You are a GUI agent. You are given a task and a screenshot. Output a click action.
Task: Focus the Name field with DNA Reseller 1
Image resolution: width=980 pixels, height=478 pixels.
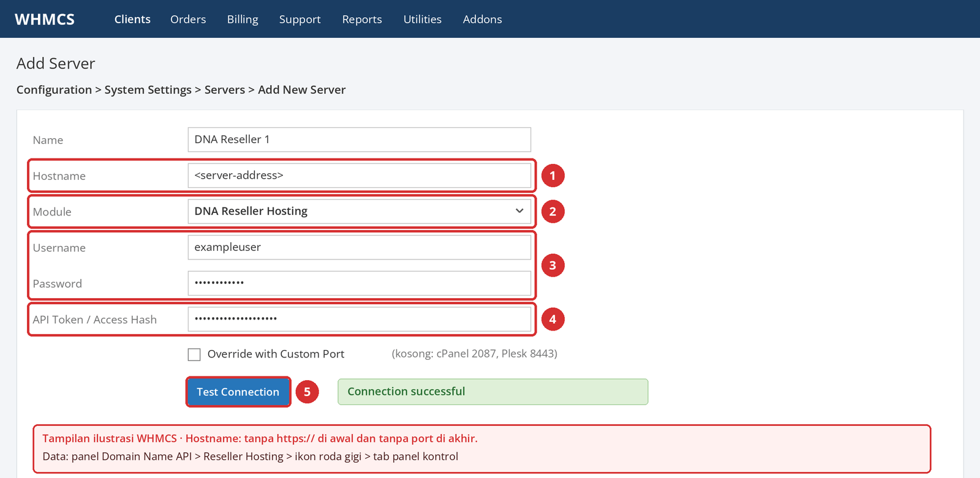(360, 140)
